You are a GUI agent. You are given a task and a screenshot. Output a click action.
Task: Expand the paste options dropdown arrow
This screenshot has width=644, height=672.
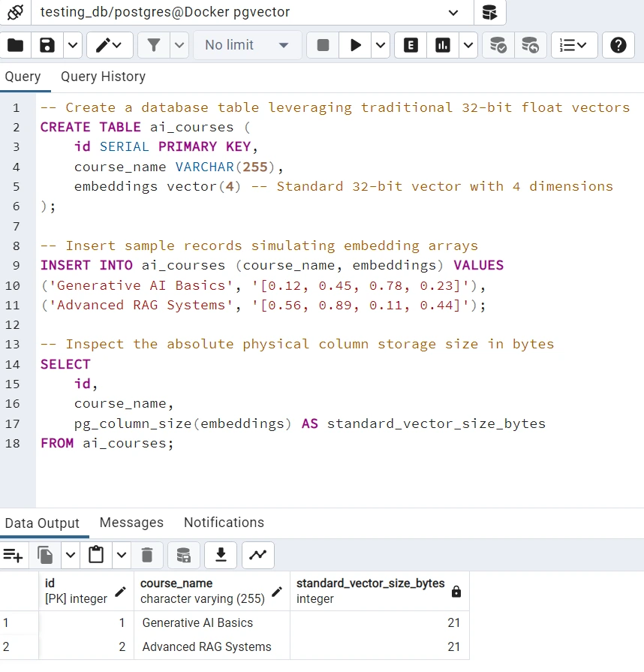[x=122, y=555]
